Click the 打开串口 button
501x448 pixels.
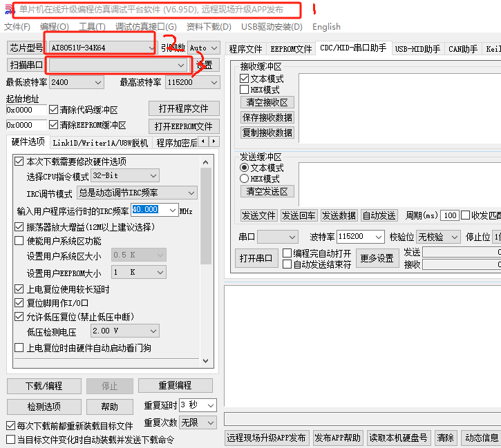click(x=256, y=257)
